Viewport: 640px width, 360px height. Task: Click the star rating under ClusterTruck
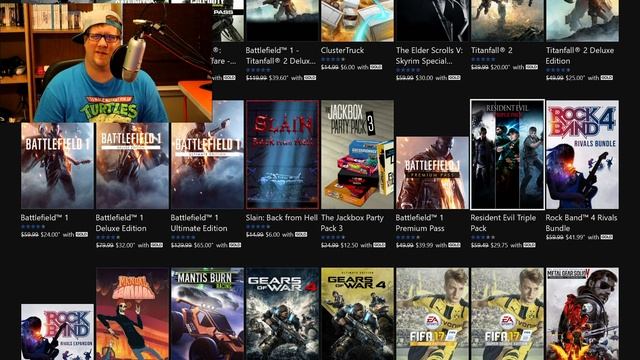(333, 60)
